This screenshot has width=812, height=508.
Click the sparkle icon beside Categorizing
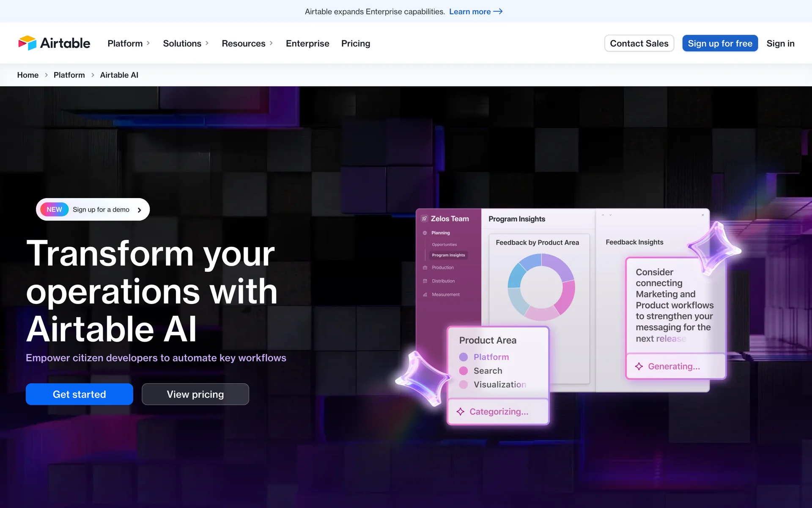461,411
